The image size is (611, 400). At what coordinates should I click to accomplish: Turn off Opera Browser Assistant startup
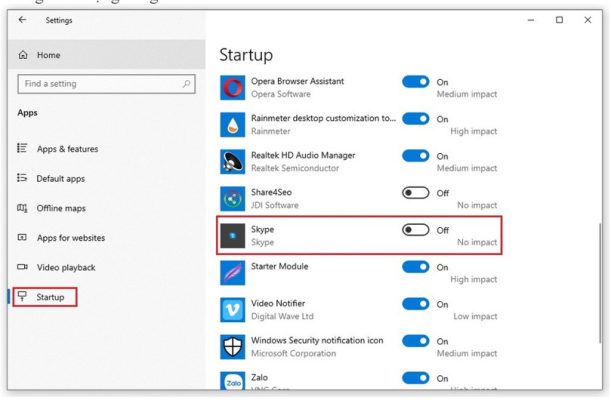click(x=416, y=82)
